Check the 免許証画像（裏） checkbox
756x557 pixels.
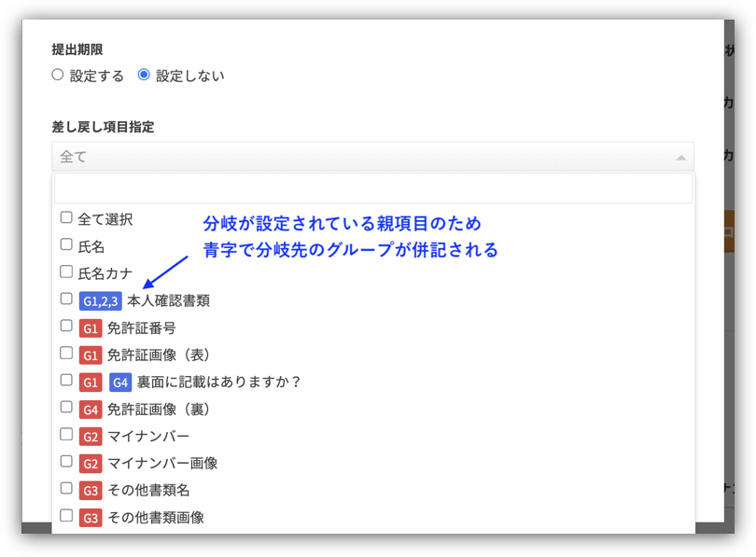point(65,408)
